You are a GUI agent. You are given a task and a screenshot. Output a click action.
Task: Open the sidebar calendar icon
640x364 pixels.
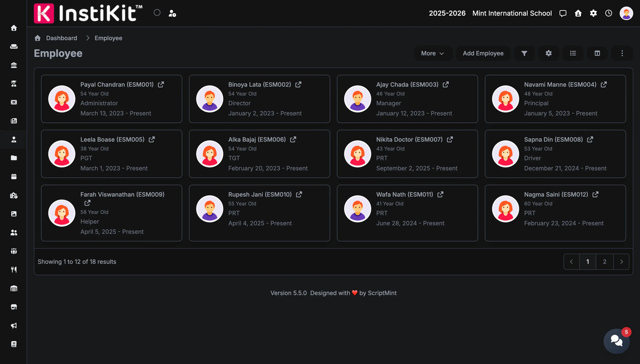click(14, 177)
